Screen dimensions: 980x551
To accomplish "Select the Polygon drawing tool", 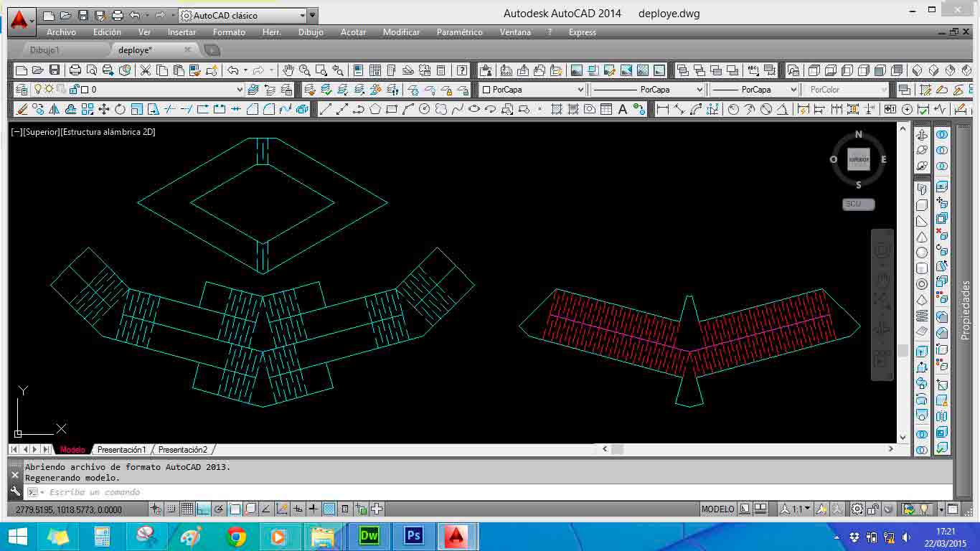I will click(375, 109).
